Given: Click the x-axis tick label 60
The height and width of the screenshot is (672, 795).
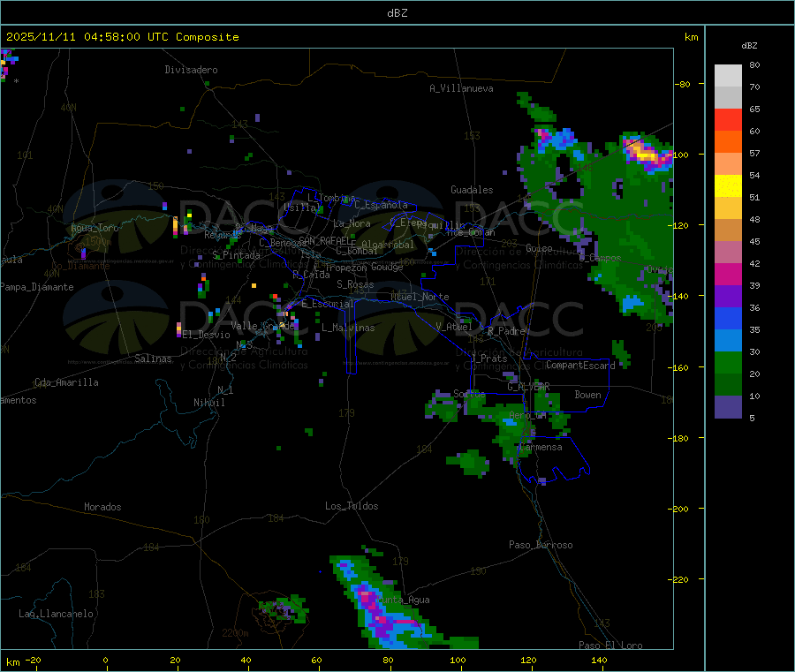Looking at the screenshot, I should point(316,660).
